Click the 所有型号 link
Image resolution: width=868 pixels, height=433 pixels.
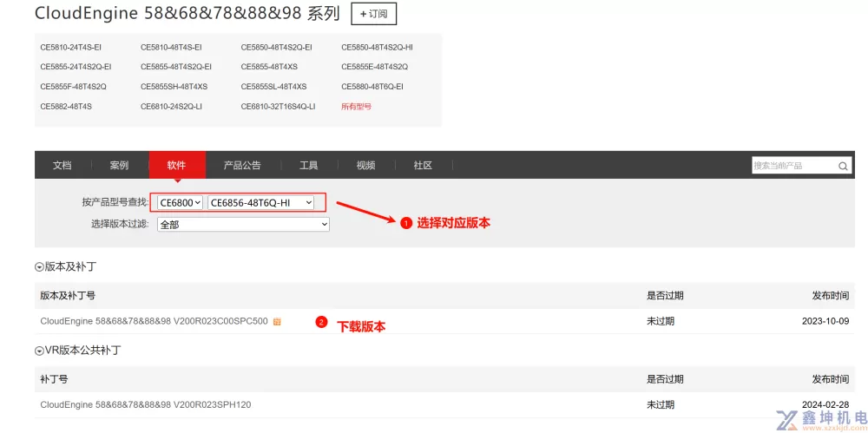point(356,107)
